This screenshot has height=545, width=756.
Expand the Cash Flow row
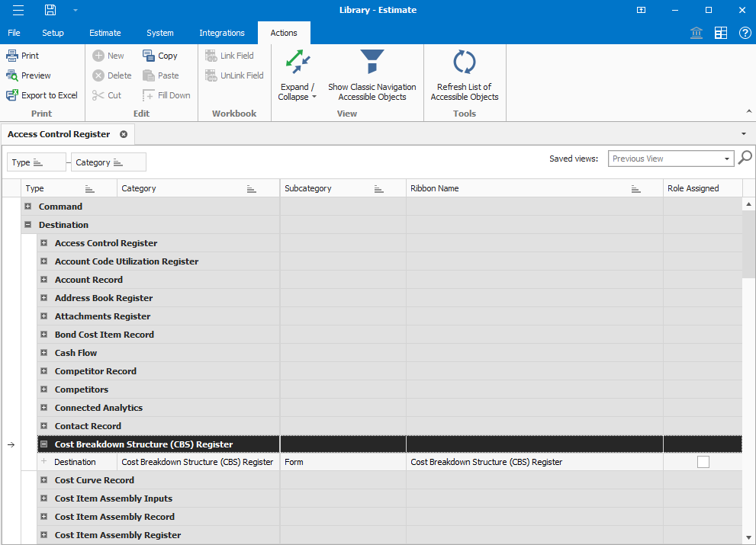point(44,353)
